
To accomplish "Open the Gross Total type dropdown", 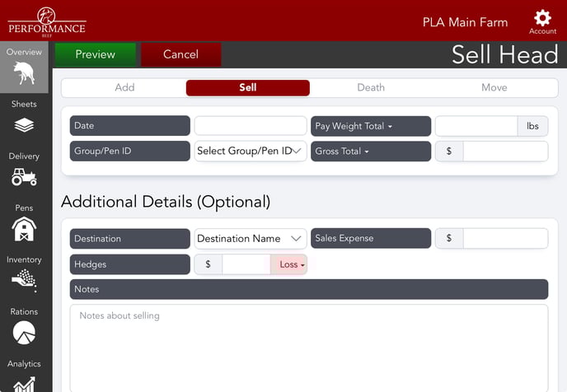I will (x=370, y=152).
